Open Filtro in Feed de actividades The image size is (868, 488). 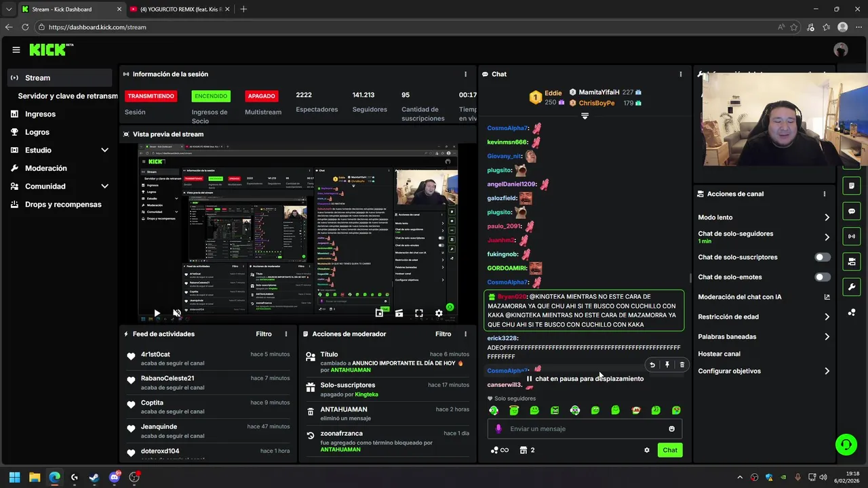[264, 334]
